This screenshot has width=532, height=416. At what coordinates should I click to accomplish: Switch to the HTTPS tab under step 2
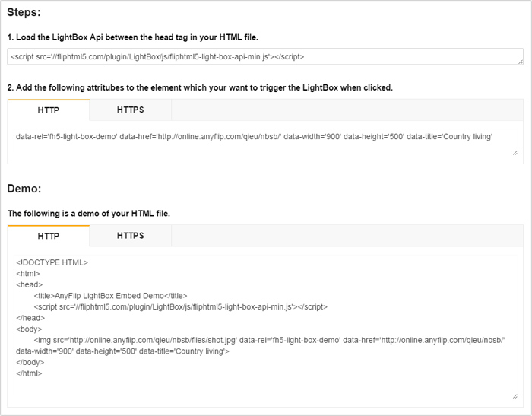coord(131,110)
